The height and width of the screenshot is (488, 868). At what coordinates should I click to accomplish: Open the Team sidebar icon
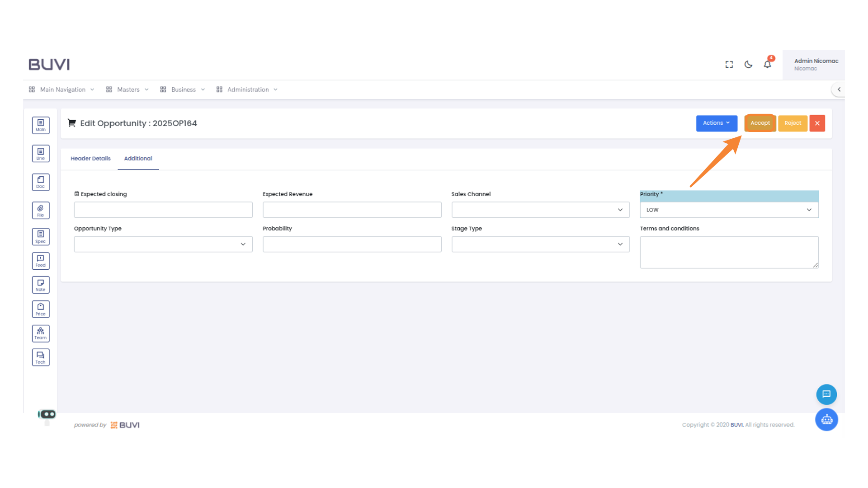[41, 333]
